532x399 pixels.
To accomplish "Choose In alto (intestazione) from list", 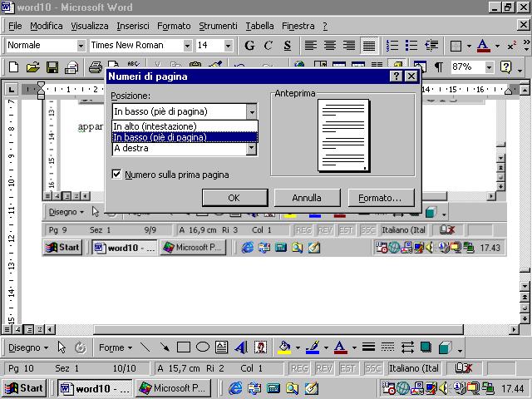I will tap(185, 126).
